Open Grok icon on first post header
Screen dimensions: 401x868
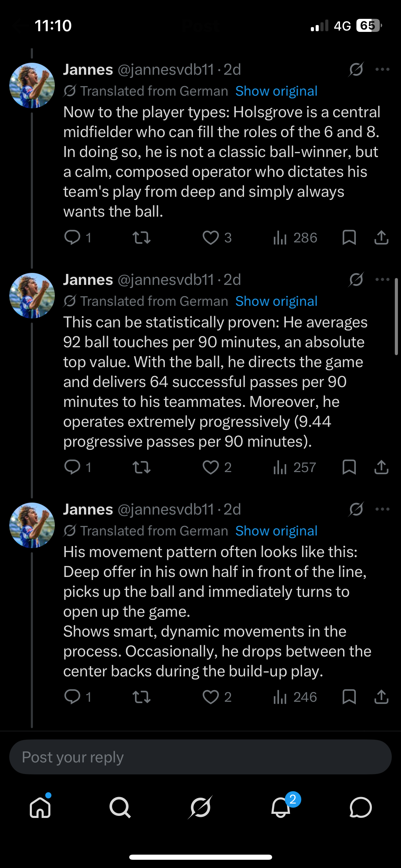356,70
